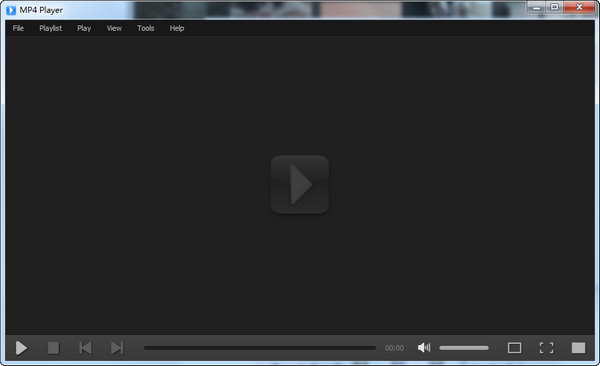Click the MP4 Player title bar icon
This screenshot has height=366, width=600.
[11, 10]
